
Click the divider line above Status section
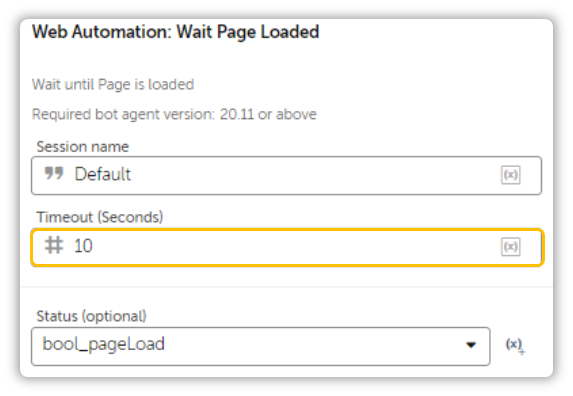[286, 287]
